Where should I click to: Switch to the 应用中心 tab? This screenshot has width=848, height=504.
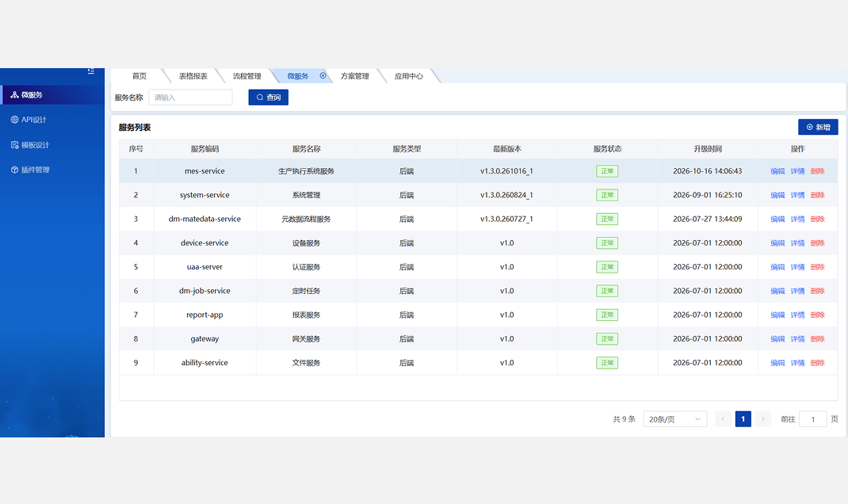409,76
